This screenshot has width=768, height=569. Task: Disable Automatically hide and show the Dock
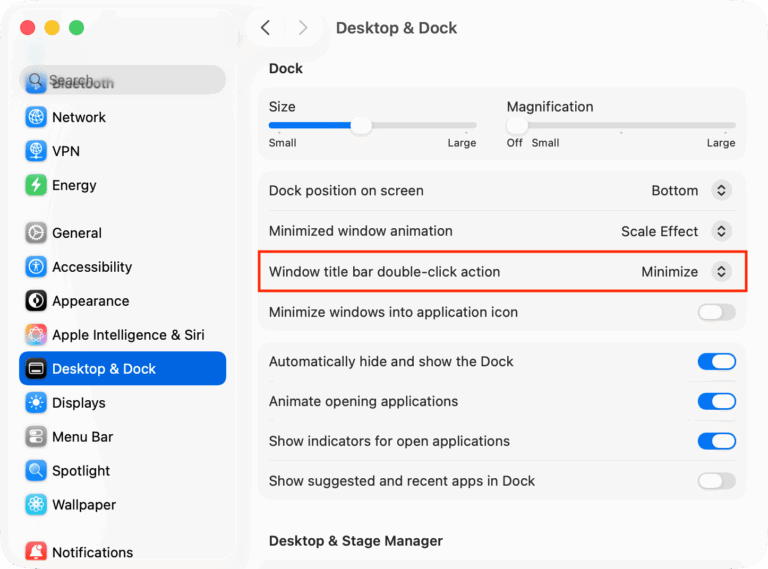717,362
